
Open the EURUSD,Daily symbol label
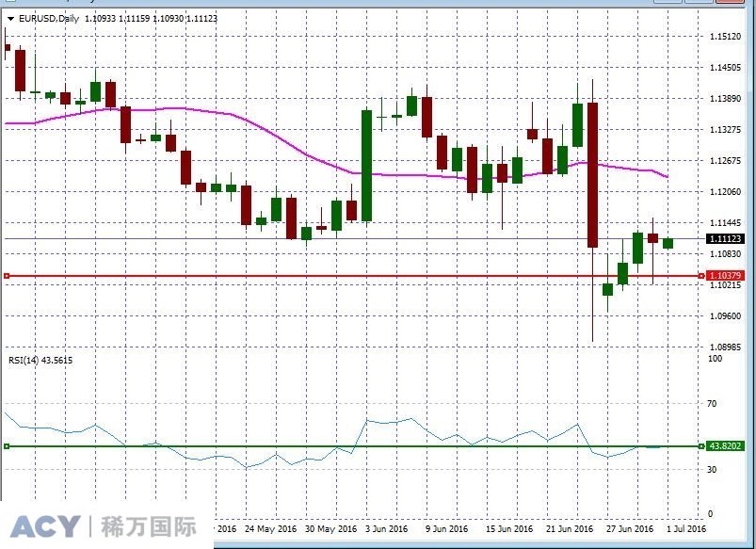pyautogui.click(x=44, y=17)
